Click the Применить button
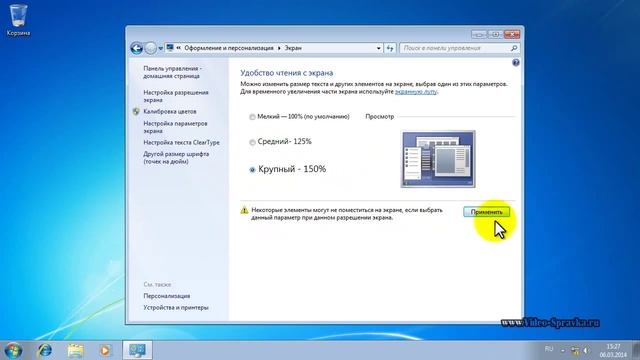Viewport: 640px width, 360px height. pos(487,212)
